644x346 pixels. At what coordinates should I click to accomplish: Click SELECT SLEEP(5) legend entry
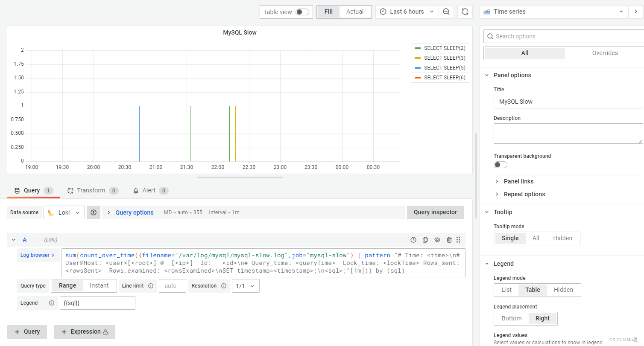[x=445, y=68]
